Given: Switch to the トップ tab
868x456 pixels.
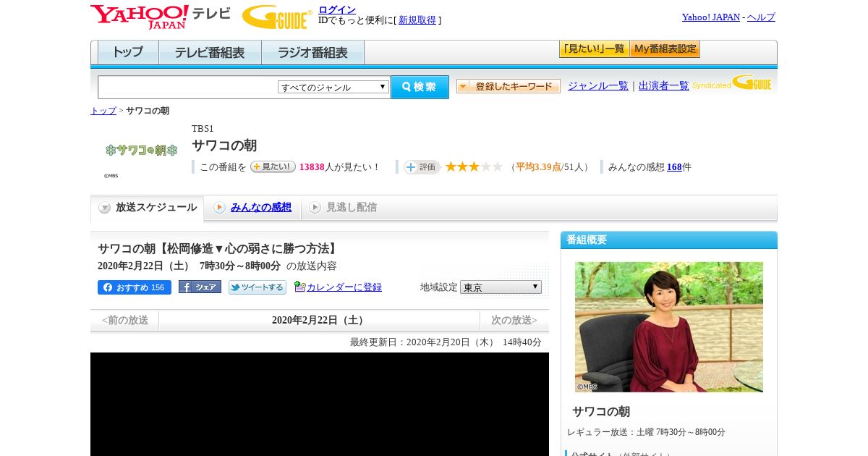Looking at the screenshot, I should [x=128, y=52].
